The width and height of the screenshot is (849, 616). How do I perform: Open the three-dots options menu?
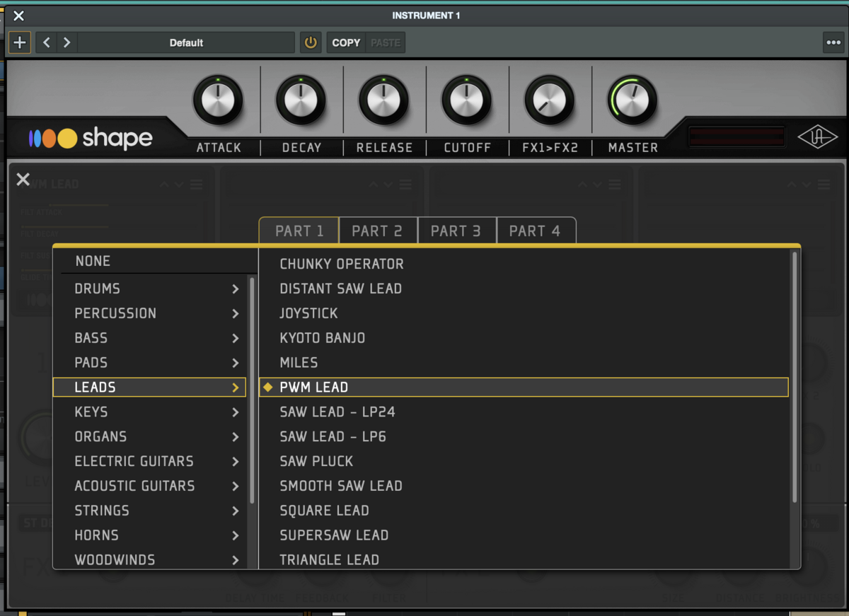(833, 42)
